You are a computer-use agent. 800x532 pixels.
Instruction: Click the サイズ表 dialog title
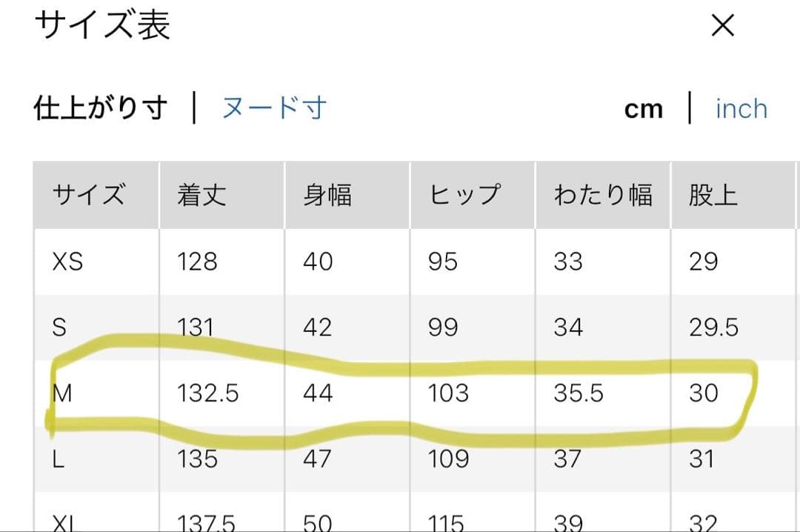102,26
